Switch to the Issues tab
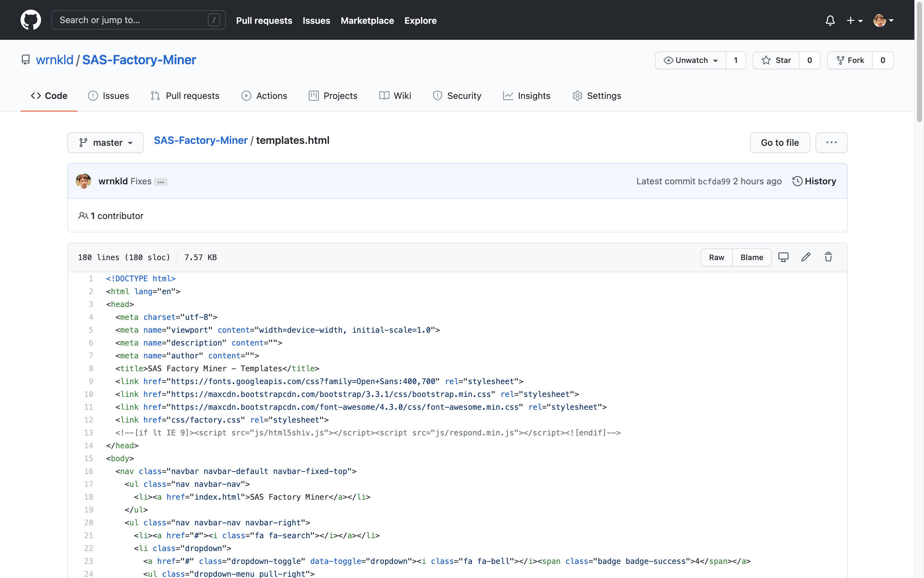This screenshot has height=578, width=924. pos(108,96)
